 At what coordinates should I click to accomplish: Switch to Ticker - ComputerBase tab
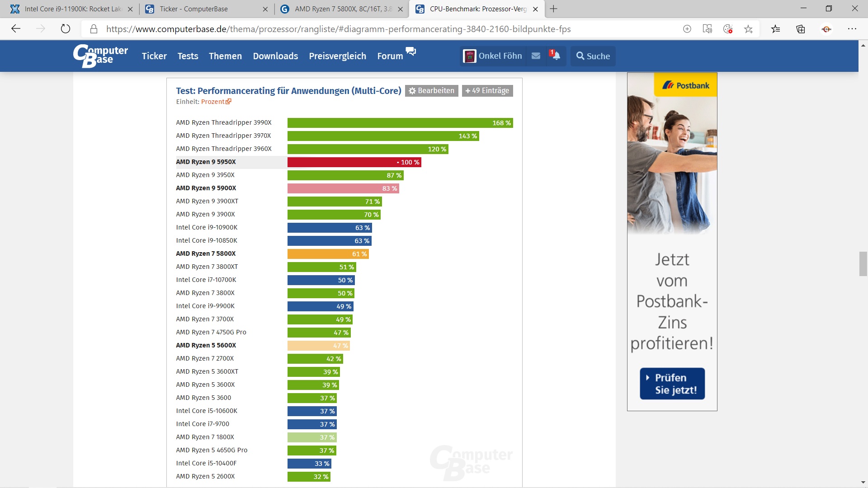click(193, 9)
